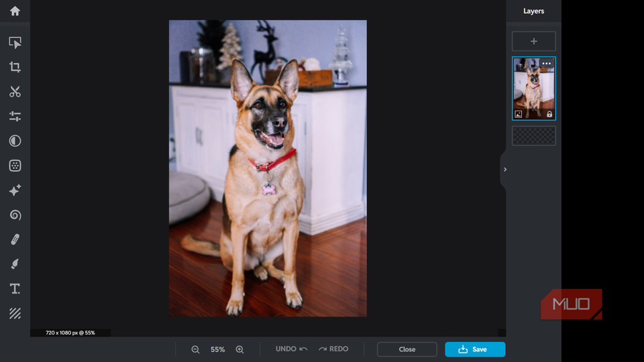Select the Text tool
The width and height of the screenshot is (644, 362).
15,288
